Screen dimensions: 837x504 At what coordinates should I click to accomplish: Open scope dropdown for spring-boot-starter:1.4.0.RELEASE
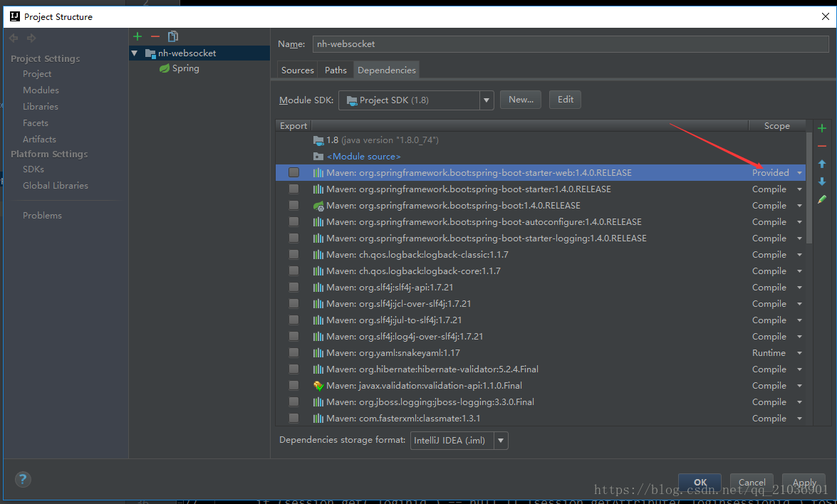[799, 189]
